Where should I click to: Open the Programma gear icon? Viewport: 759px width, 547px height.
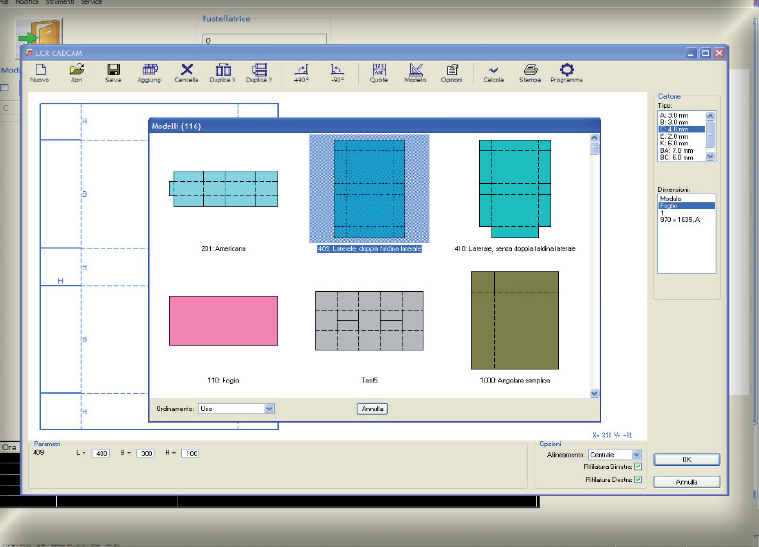567,71
